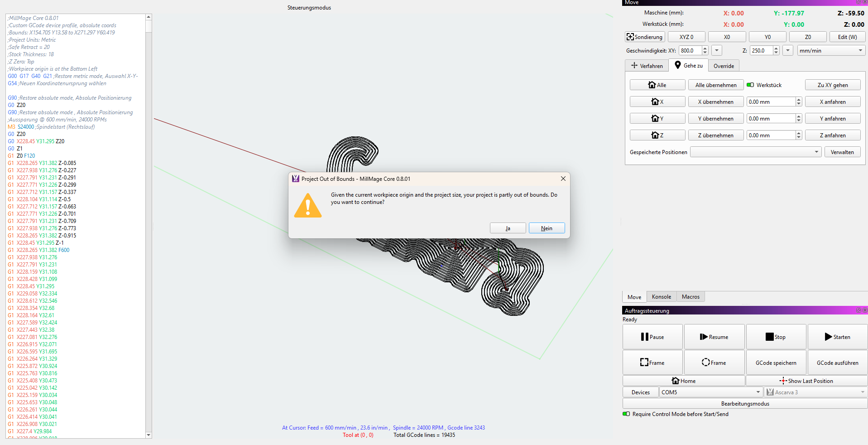Confirm the dialog with Ja
Image resolution: width=868 pixels, height=445 pixels.
click(508, 228)
